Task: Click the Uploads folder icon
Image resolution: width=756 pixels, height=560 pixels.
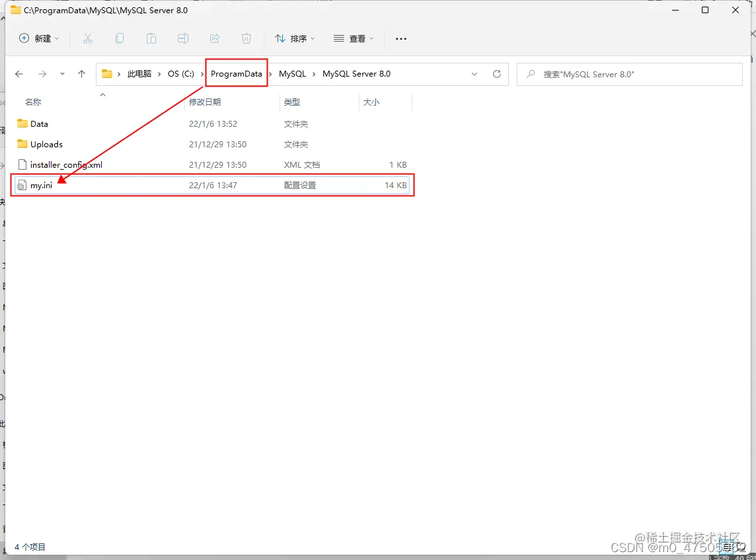Action: 22,143
